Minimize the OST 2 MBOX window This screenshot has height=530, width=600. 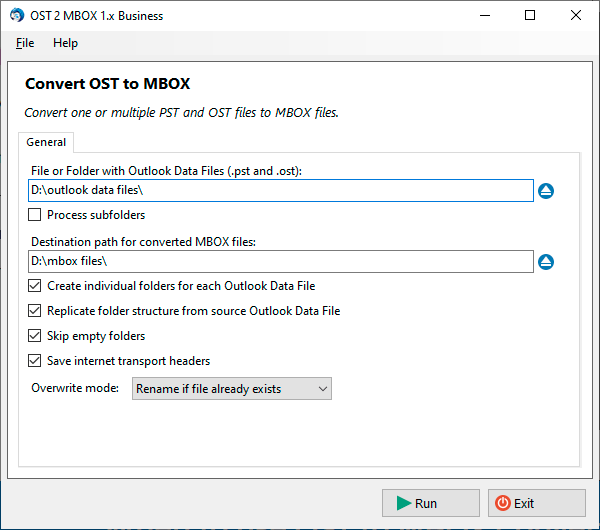tap(484, 16)
